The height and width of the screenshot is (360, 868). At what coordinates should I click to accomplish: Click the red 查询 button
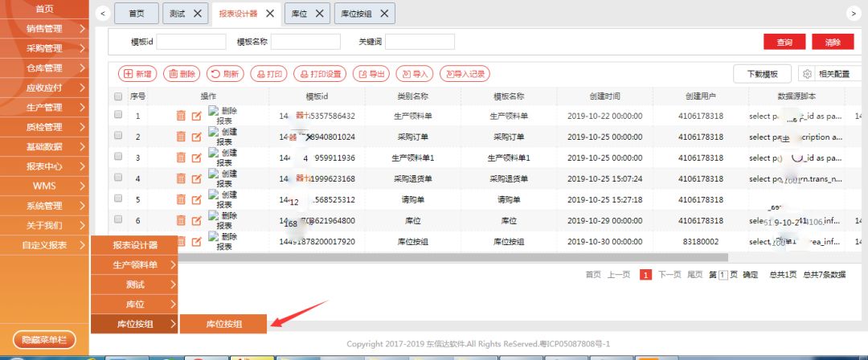coord(784,42)
